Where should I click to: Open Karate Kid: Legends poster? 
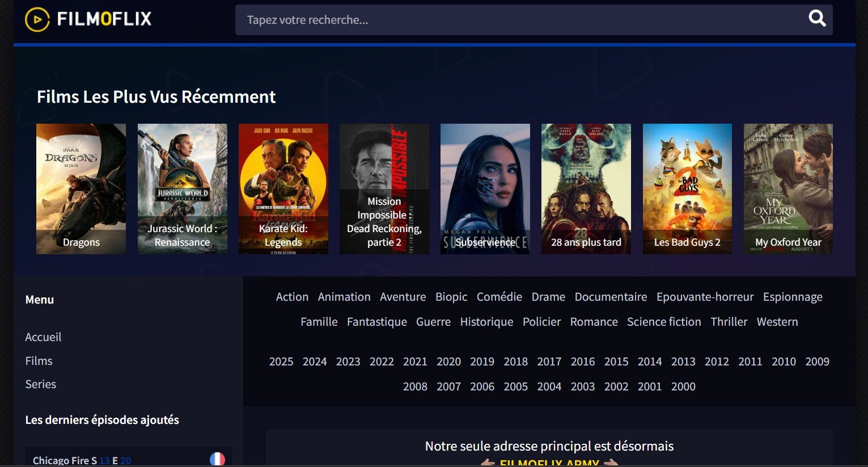[283, 189]
